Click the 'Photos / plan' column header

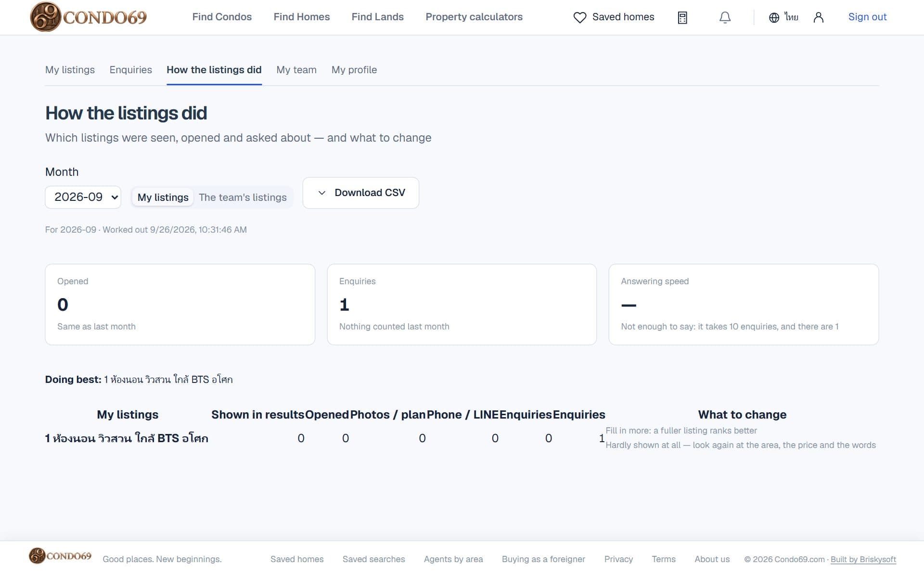tap(388, 415)
